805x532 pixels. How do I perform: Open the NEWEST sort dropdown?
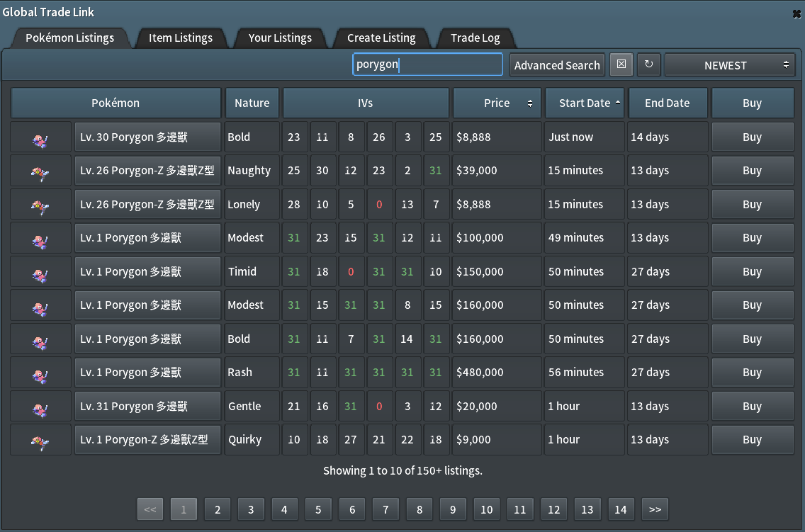730,65
